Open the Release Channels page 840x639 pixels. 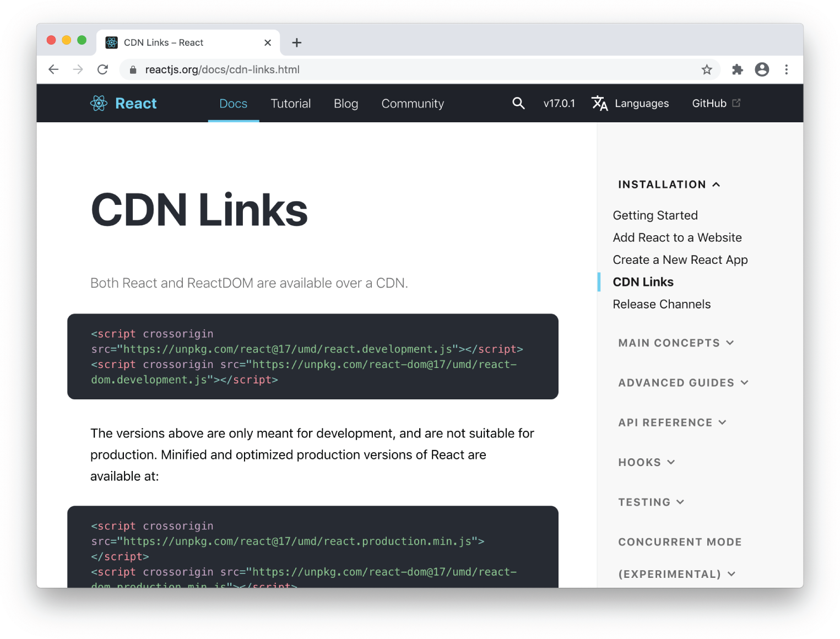(x=662, y=304)
